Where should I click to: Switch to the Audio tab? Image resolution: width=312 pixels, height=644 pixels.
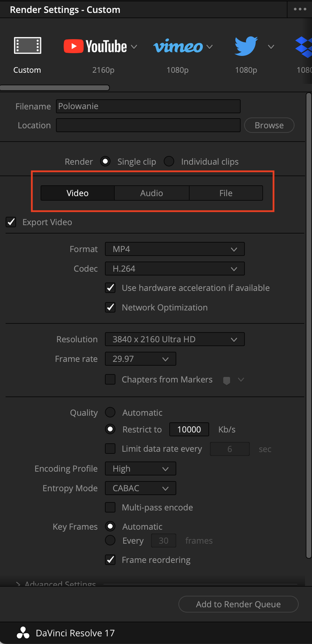152,193
